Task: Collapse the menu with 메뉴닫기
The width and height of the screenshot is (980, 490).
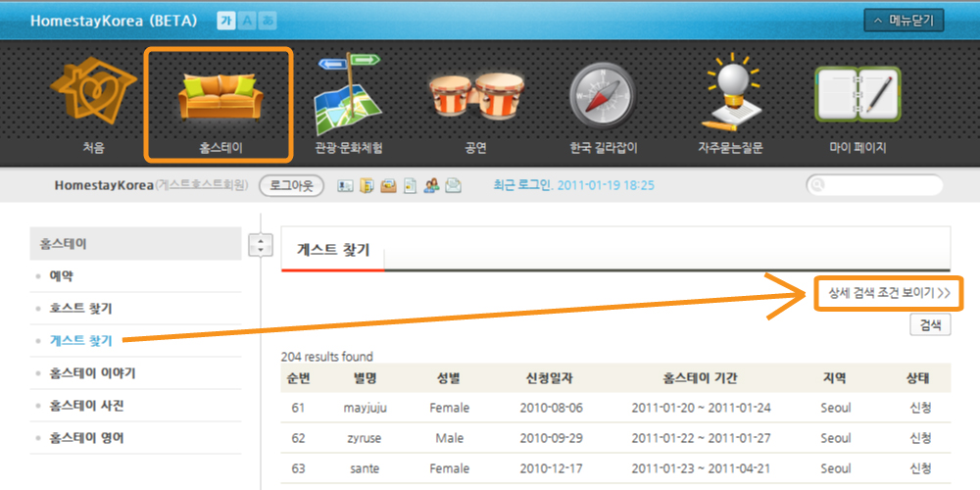Action: click(x=904, y=20)
